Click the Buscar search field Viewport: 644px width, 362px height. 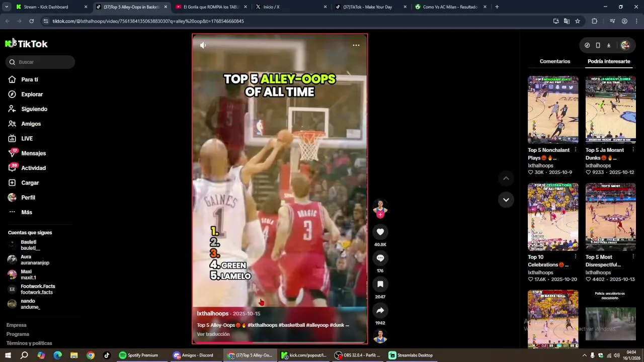40,62
